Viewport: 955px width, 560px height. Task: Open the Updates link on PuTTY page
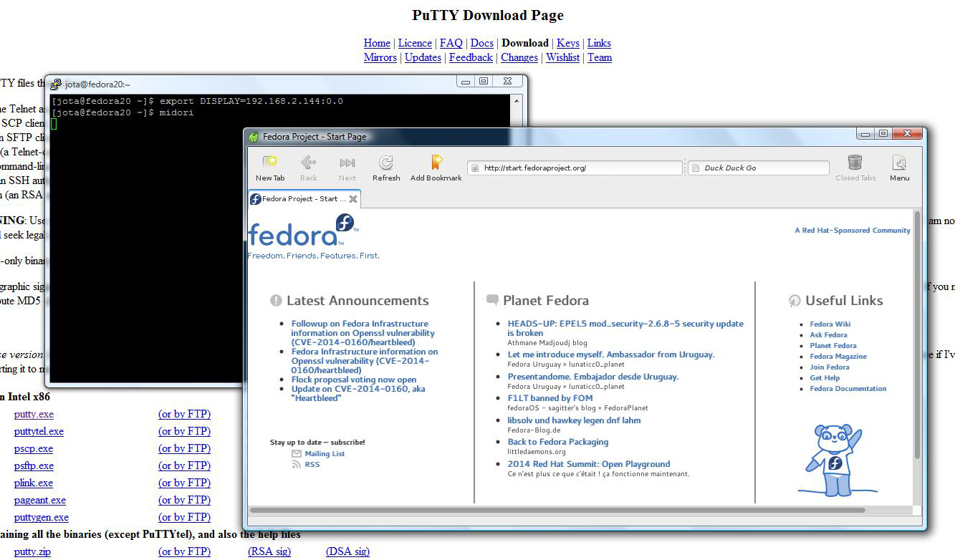click(x=423, y=57)
